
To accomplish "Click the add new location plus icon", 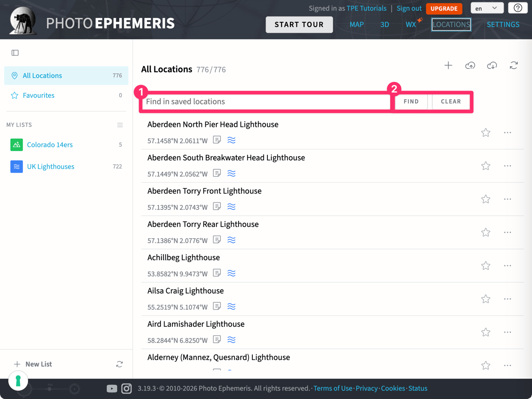I will point(448,66).
